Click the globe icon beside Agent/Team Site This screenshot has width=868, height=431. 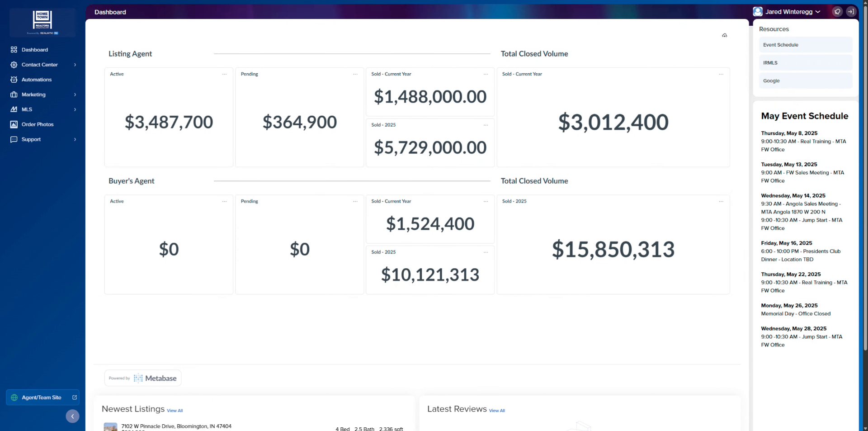click(x=14, y=398)
